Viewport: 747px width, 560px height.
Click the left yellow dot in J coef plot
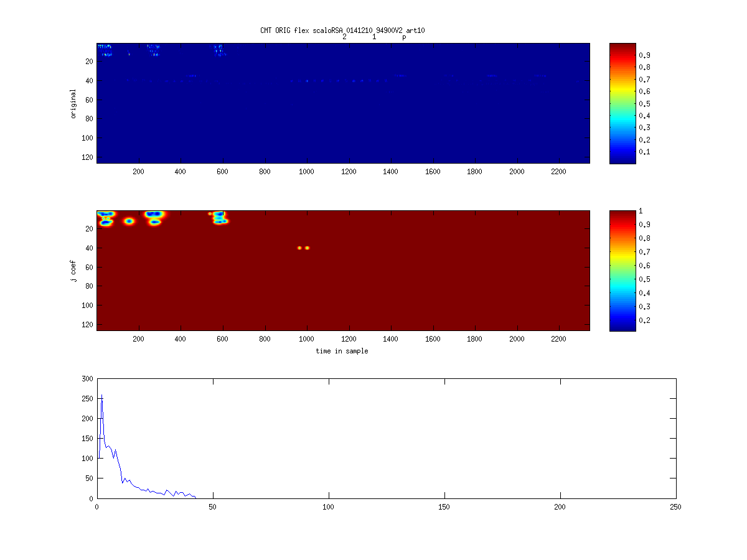click(299, 248)
